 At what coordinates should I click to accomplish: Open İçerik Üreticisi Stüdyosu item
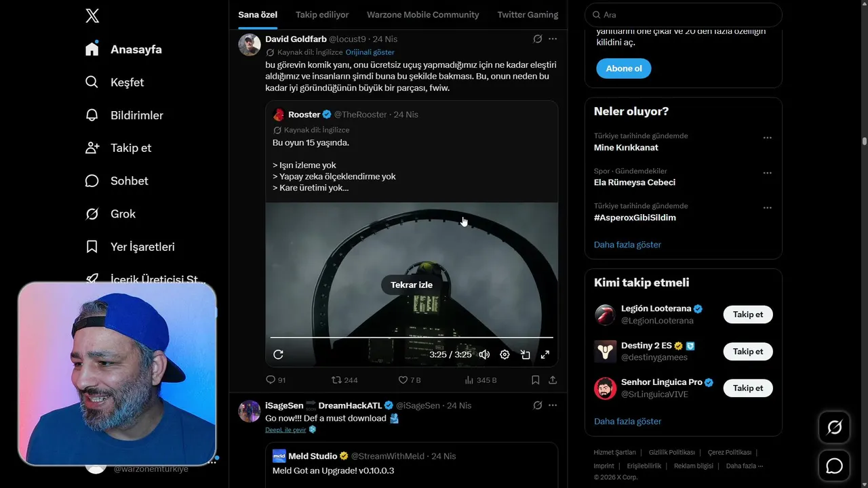tap(145, 279)
